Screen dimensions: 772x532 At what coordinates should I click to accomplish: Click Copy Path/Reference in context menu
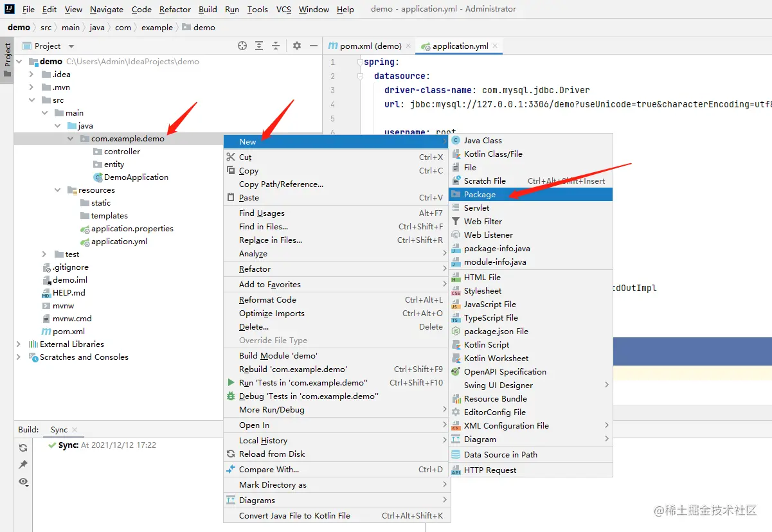click(337, 184)
